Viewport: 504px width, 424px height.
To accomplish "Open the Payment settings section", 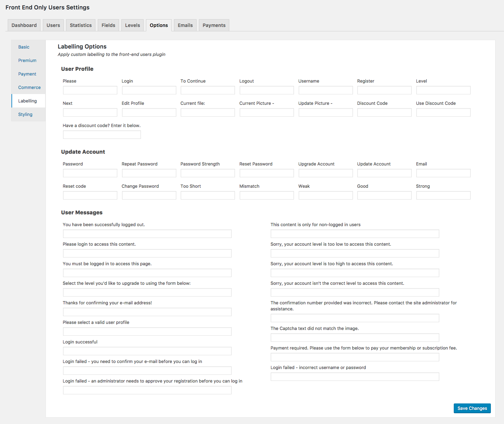I will (27, 74).
